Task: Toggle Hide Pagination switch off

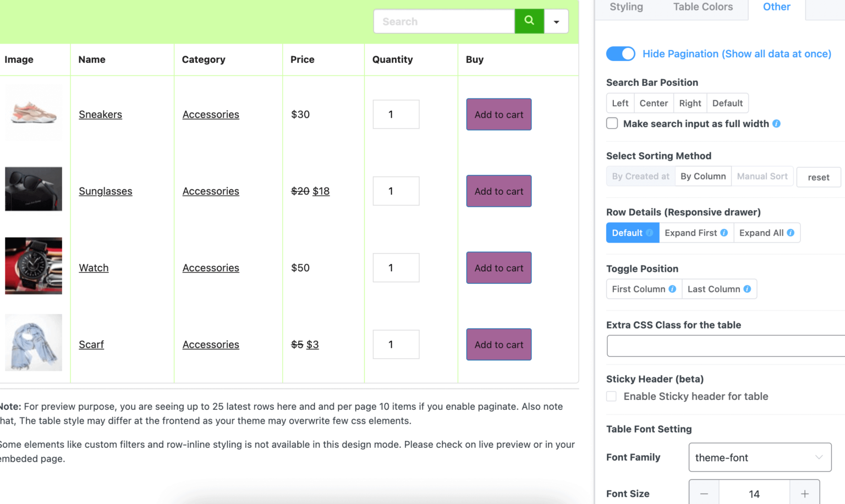Action: click(620, 53)
